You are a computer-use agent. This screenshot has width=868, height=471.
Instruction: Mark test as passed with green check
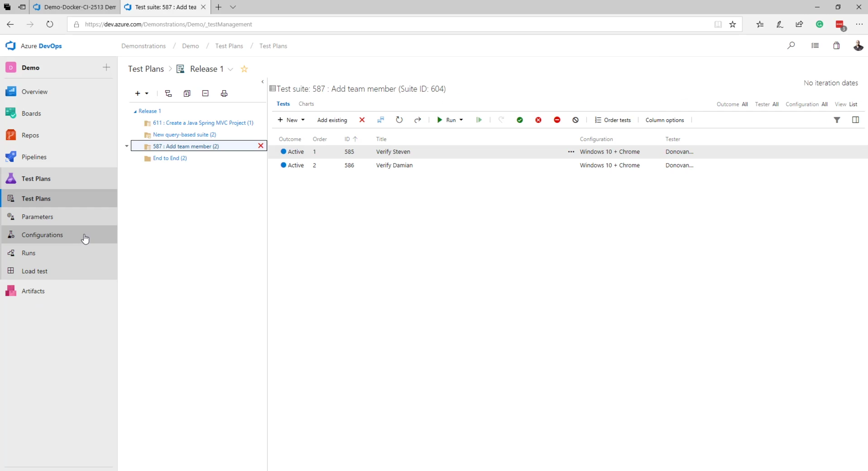520,120
